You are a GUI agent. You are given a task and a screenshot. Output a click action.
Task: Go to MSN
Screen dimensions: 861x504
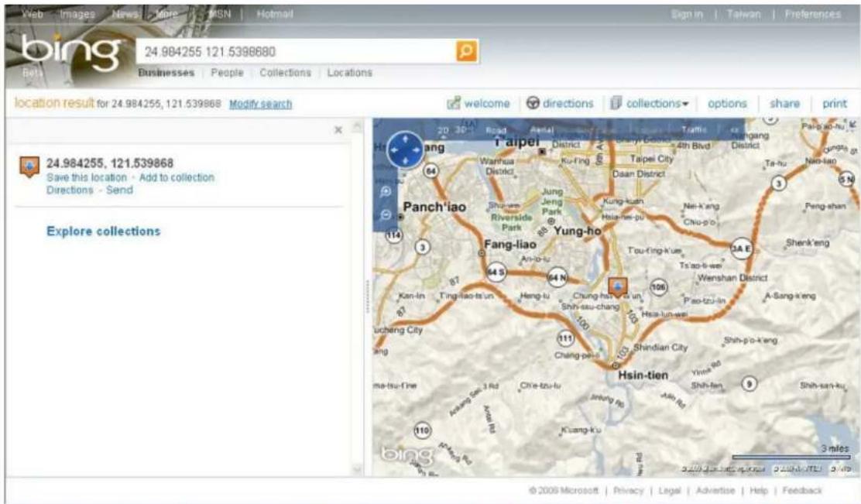coord(220,14)
